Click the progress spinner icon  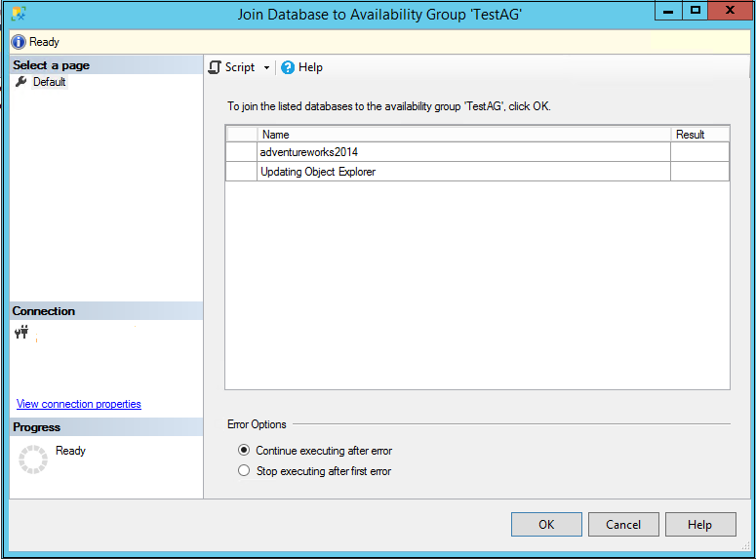point(33,459)
